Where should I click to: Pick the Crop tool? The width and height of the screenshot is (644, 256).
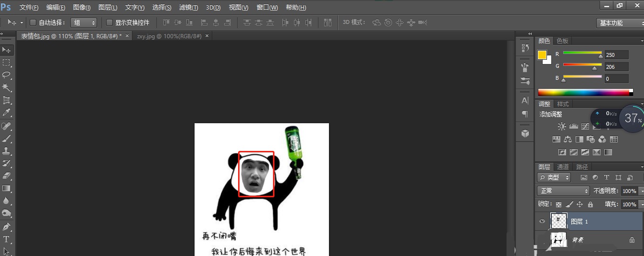point(7,100)
